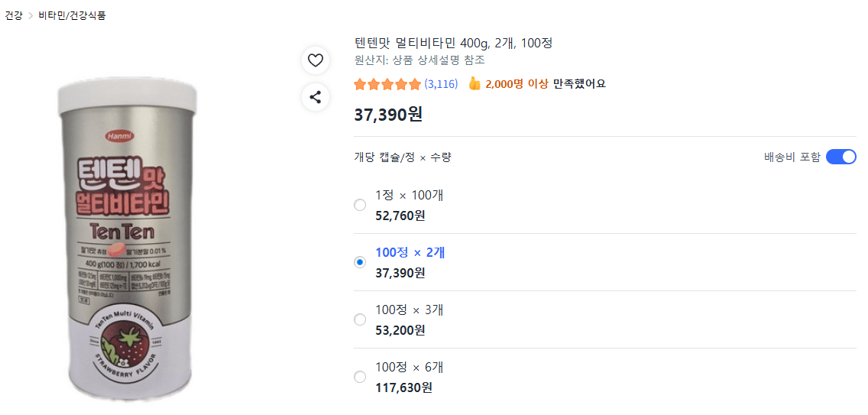Select the 100정 × 2개 radio button
This screenshot has width=868, height=415.
360,262
